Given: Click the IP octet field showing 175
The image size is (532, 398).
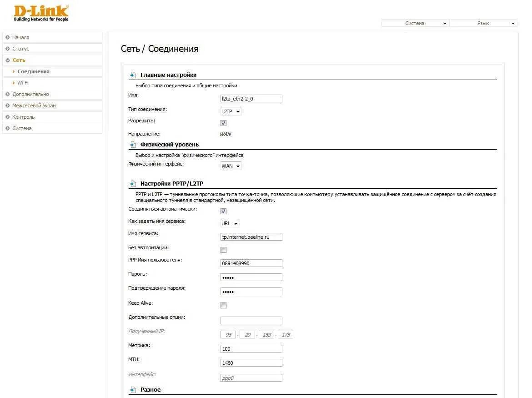Looking at the screenshot, I should 286,335.
